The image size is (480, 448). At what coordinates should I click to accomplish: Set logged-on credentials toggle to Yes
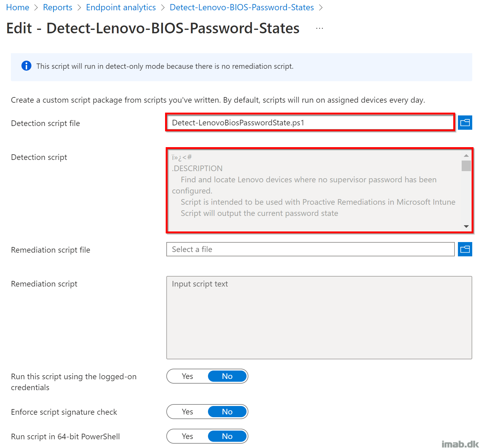(187, 376)
